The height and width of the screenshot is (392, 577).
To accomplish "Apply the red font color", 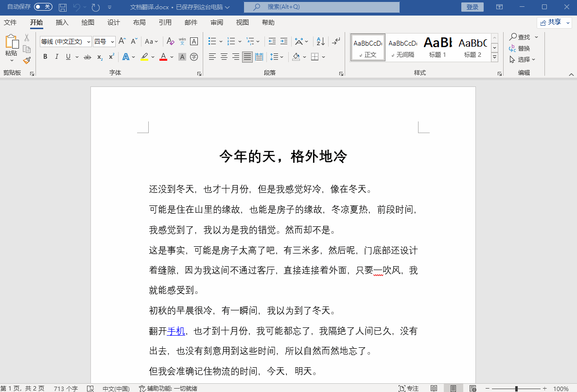I will (x=163, y=57).
